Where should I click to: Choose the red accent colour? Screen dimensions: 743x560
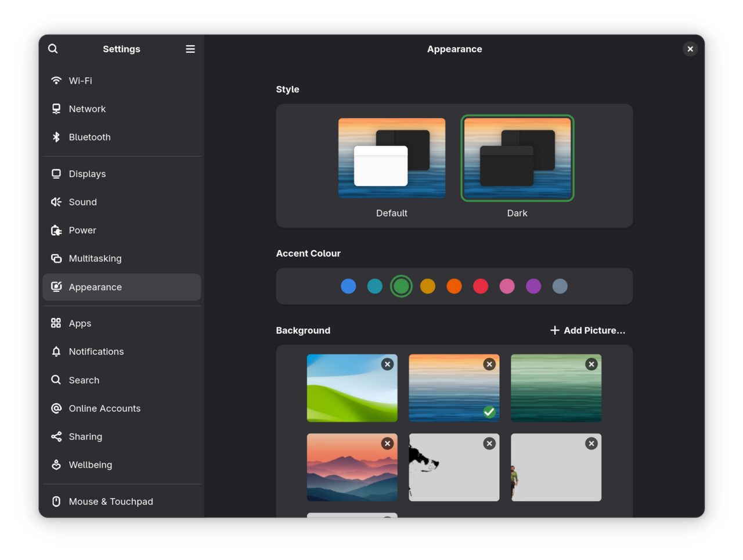point(481,286)
